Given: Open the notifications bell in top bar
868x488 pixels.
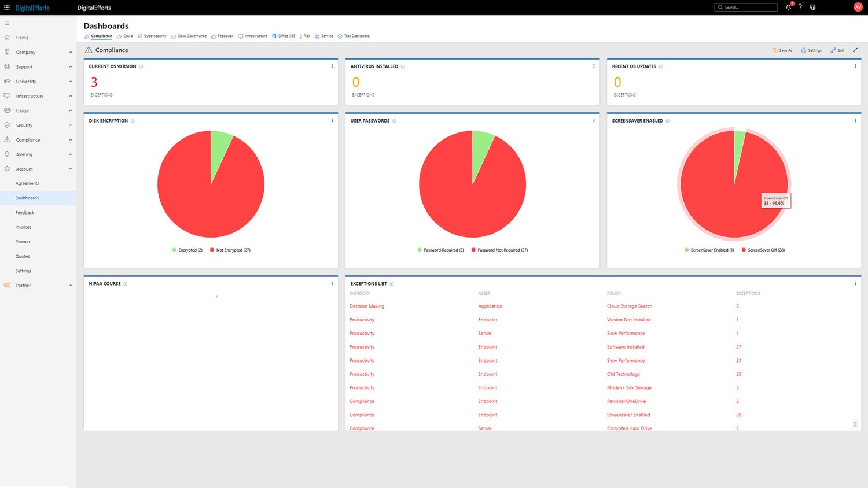Looking at the screenshot, I should point(788,7).
